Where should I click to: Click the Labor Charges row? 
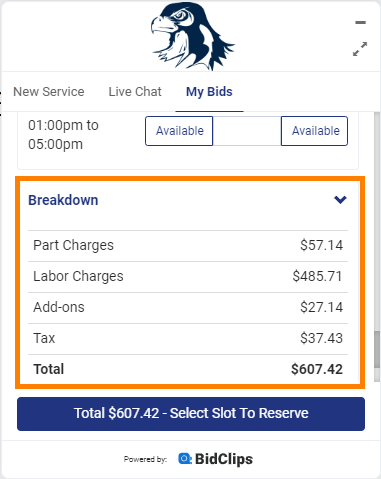[x=188, y=277]
